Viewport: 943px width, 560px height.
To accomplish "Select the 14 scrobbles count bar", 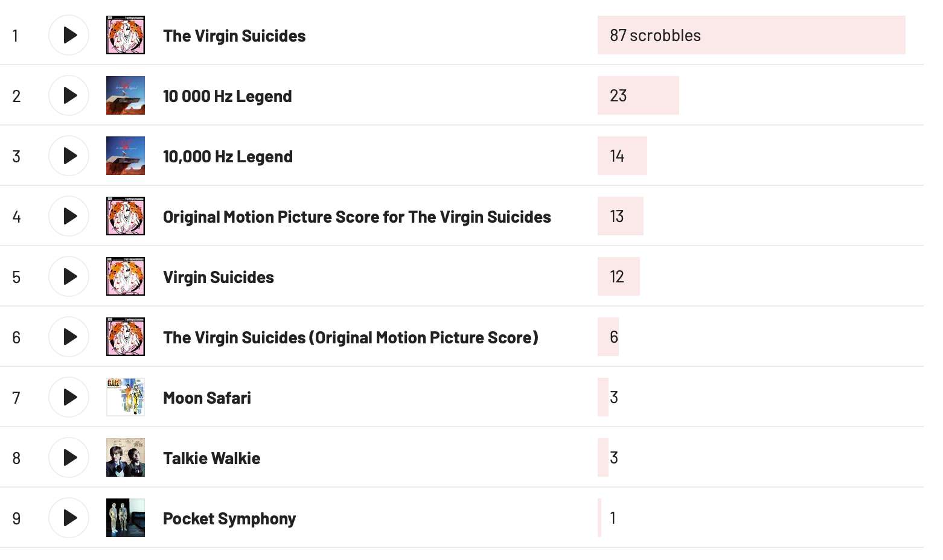I will coord(622,156).
